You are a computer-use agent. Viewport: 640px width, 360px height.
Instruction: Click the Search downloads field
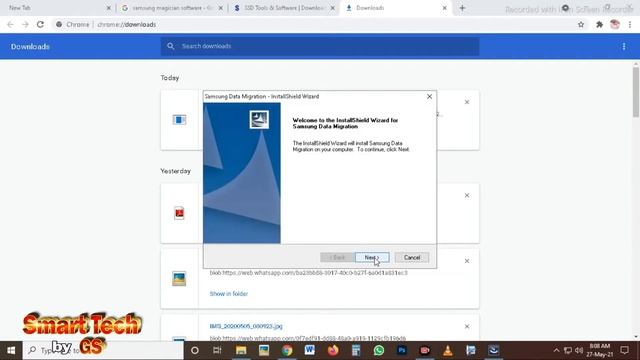click(x=320, y=46)
